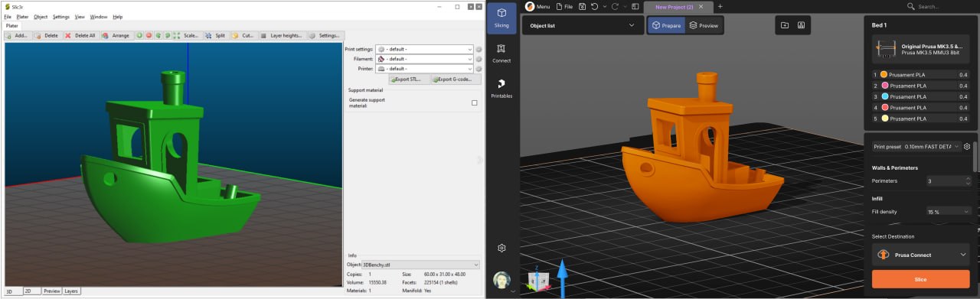
Task: Open Settings… in the Slic3r toolbar
Action: pos(325,35)
